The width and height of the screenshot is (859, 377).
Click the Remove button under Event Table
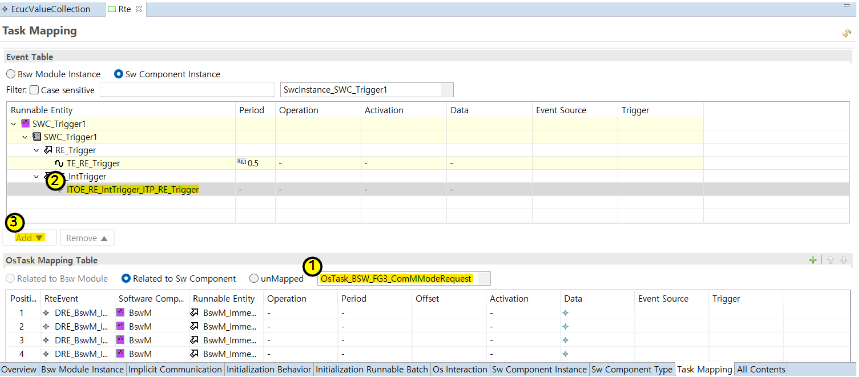[x=87, y=238]
